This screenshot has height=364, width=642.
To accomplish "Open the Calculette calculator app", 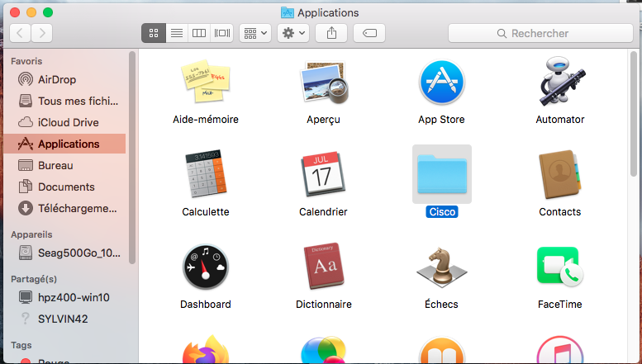I will (205, 175).
